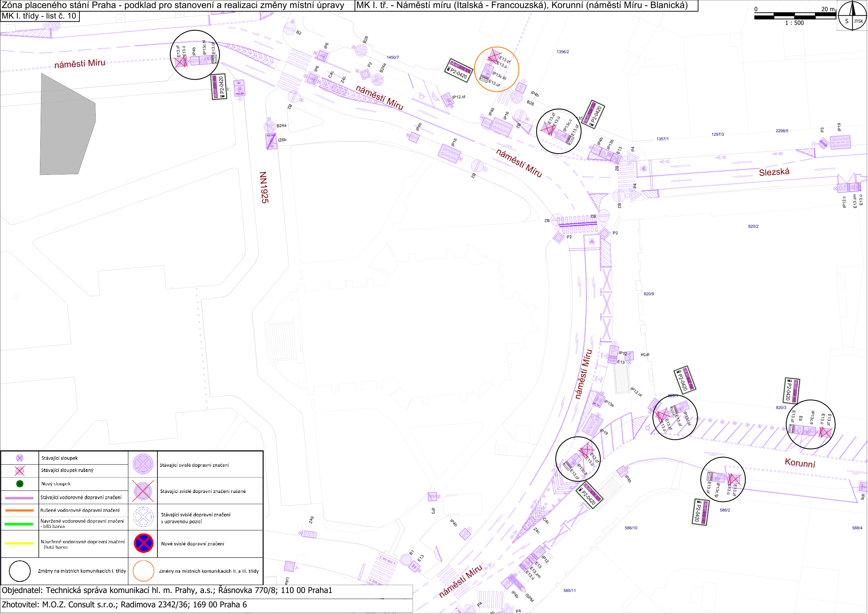Click parcel number 588/4
The height and width of the screenshot is (614, 868).
[x=858, y=528]
